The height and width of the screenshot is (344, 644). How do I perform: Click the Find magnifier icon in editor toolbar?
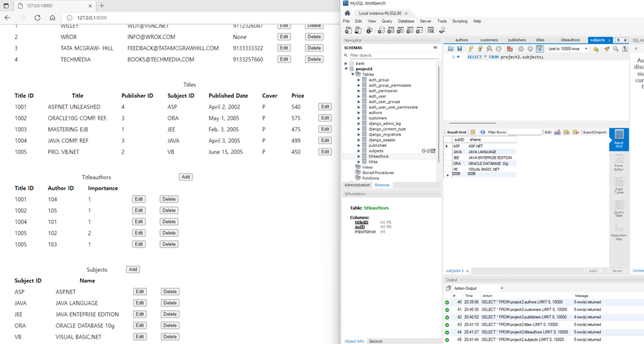pos(616,48)
